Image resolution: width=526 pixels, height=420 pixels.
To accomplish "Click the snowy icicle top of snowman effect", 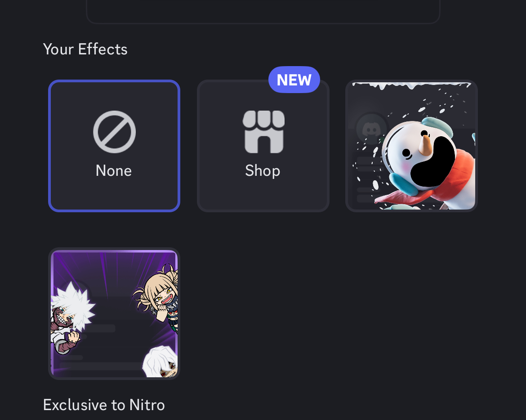I will 412,86.
